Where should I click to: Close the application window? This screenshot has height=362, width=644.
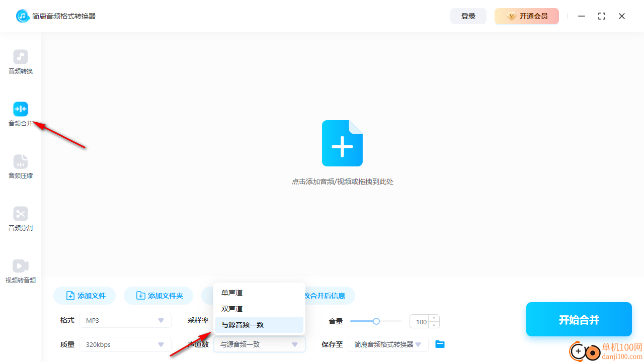pos(622,16)
